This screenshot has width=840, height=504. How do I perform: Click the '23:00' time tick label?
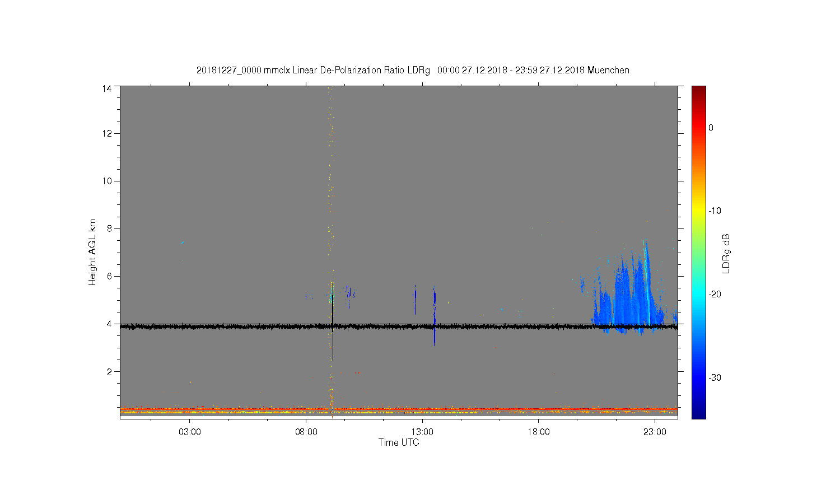click(x=655, y=432)
